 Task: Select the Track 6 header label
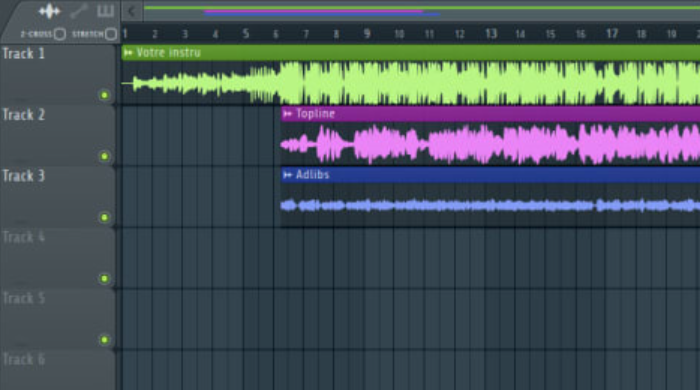24,359
